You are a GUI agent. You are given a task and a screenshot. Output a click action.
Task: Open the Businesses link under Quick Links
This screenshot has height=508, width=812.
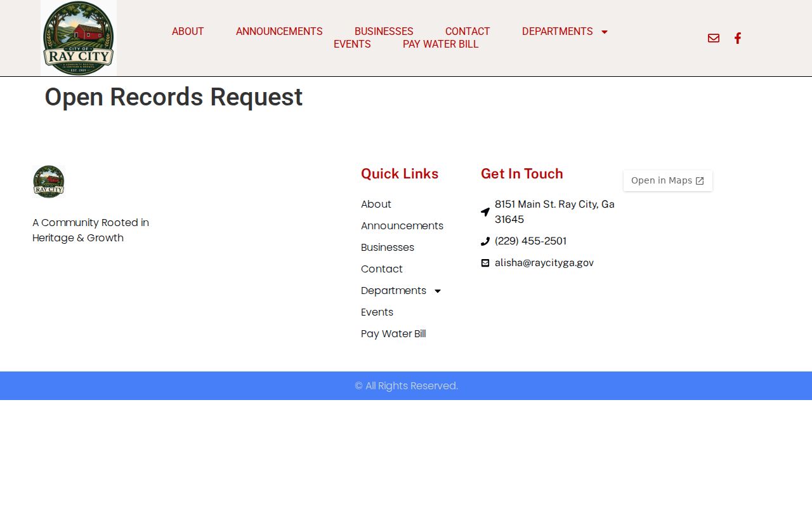388,248
